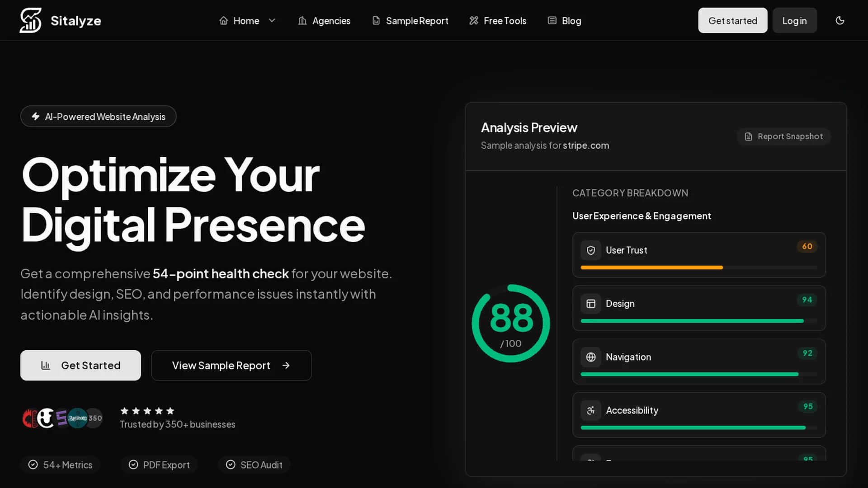Image resolution: width=868 pixels, height=488 pixels.
Task: Click the User Trust progress bar
Action: pyautogui.click(x=699, y=267)
